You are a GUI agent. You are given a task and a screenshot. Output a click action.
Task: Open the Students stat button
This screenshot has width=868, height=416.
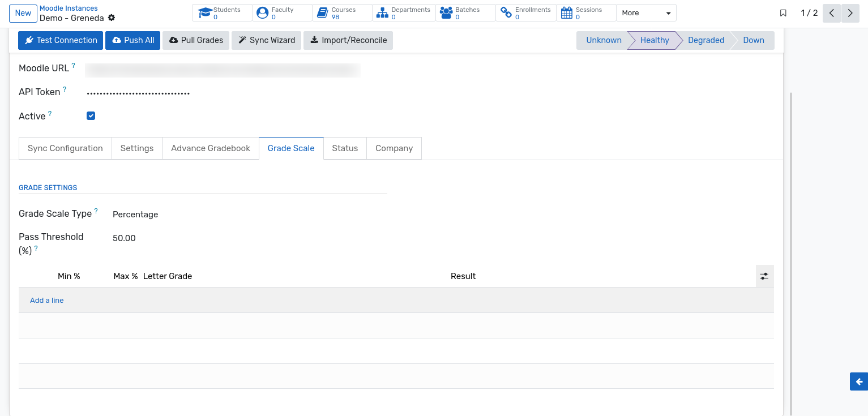[222, 13]
